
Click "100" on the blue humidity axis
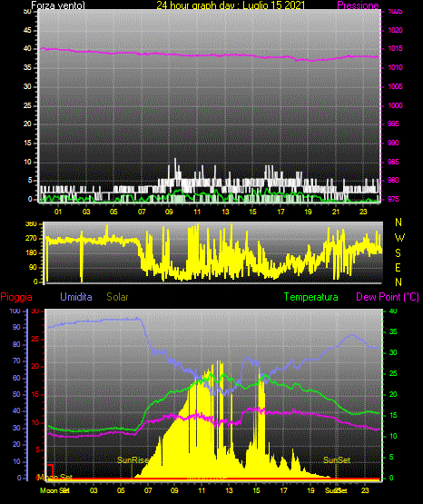pos(15,311)
